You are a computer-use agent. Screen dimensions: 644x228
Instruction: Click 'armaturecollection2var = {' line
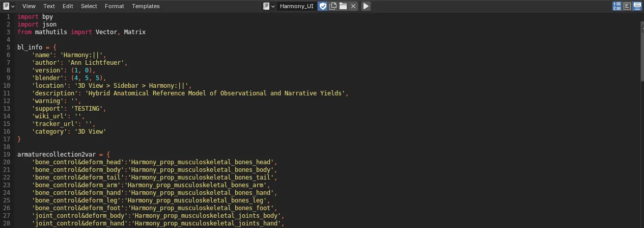63,154
